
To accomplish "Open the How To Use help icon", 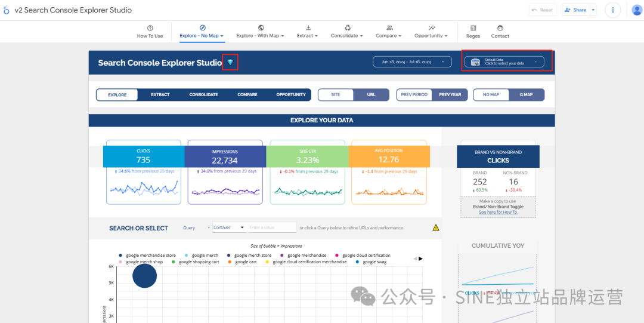I will [150, 28].
